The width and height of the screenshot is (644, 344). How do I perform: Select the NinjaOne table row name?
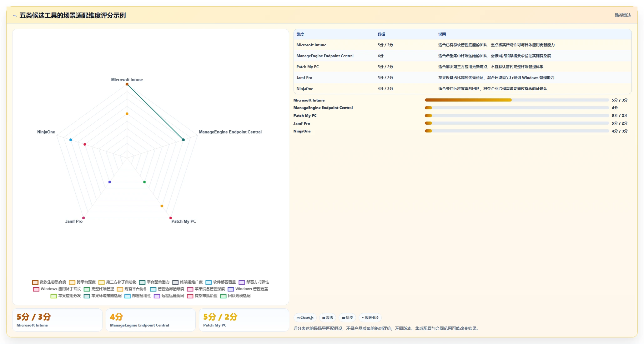tap(304, 89)
